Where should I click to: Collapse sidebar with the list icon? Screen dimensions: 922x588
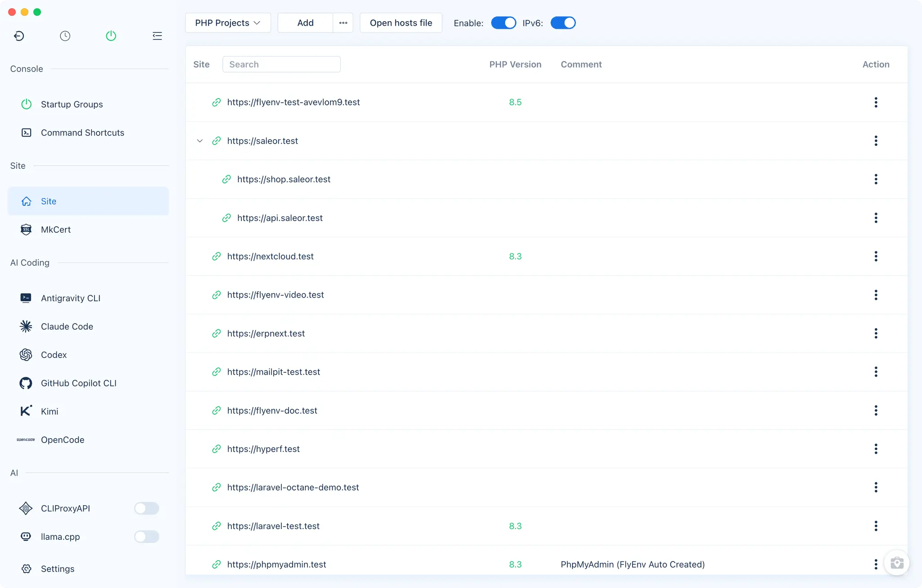pos(157,36)
